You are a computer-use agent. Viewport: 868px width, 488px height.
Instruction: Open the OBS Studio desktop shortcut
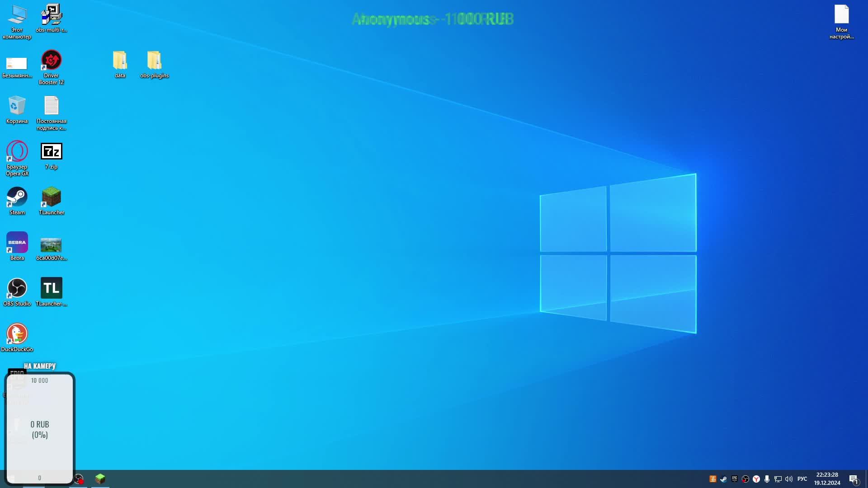17,288
